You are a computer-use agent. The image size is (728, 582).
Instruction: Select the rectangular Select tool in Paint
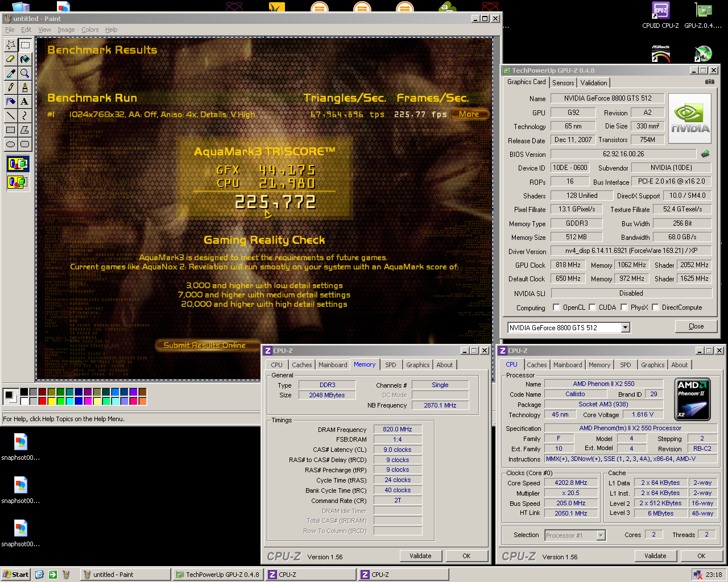[25, 45]
